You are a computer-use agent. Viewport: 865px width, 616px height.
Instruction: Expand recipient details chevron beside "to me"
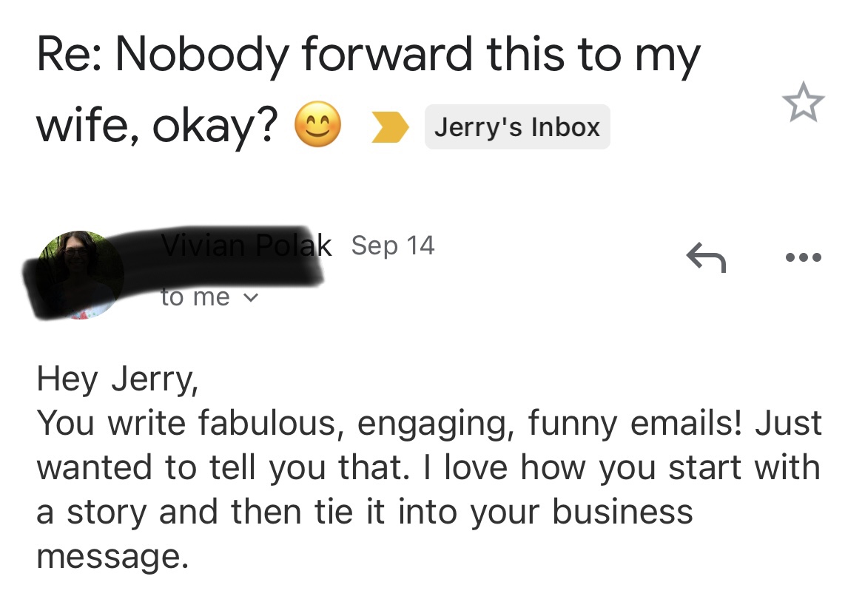tap(250, 298)
